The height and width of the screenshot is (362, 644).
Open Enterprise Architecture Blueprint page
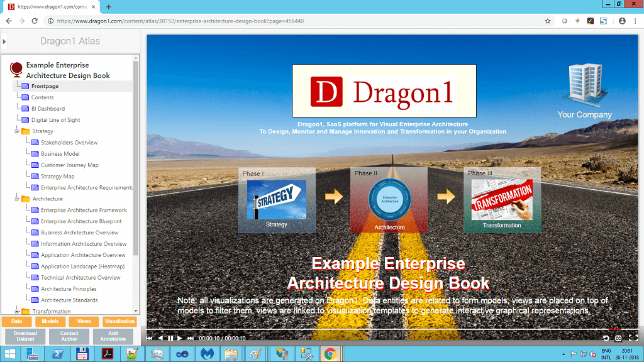(81, 221)
